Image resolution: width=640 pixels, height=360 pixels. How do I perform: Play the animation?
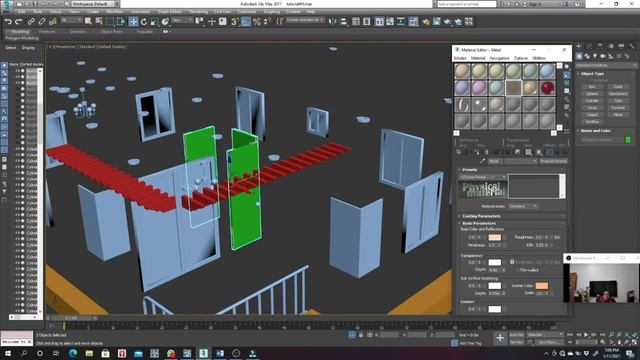[586, 335]
